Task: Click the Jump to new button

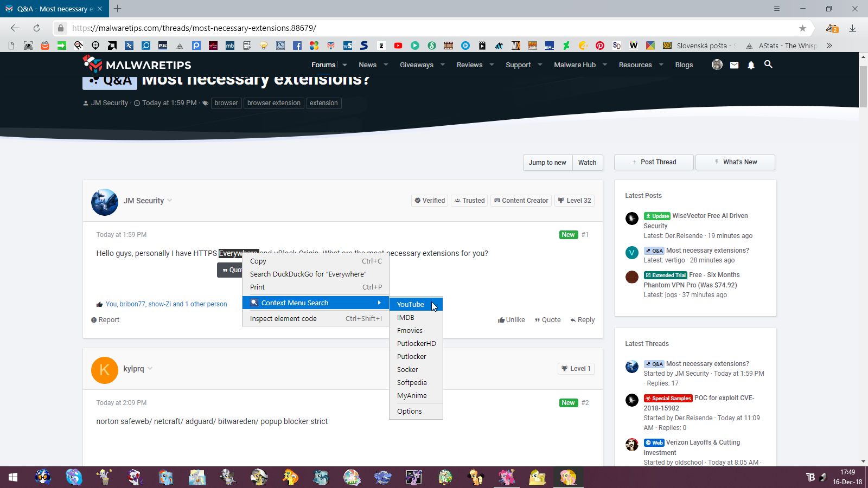Action: [x=547, y=162]
